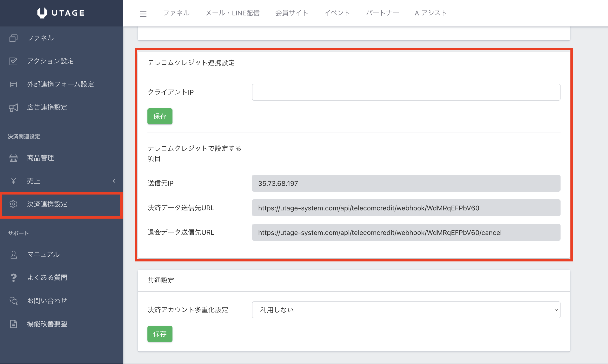
Task: Open ファネル via sidebar funnel icon
Action: (x=13, y=38)
